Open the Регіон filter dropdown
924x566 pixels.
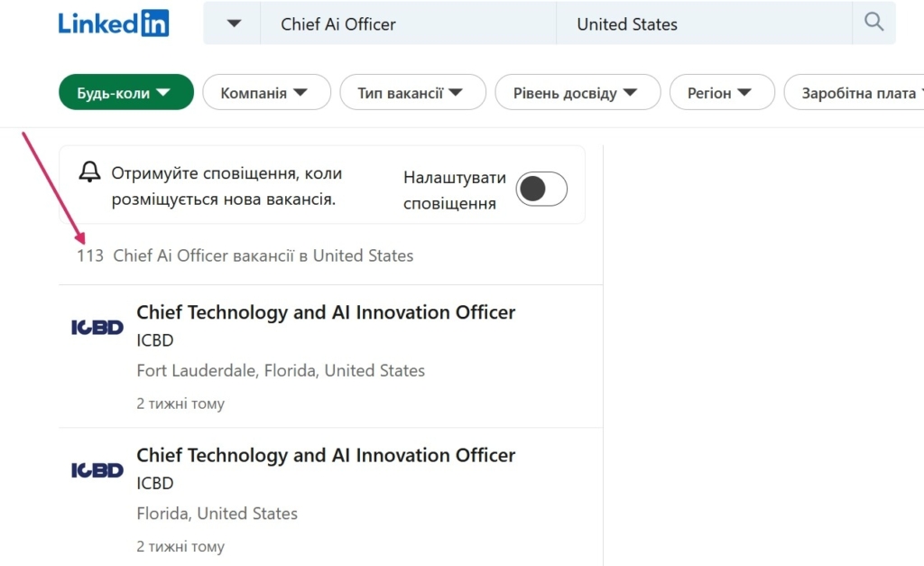point(720,92)
